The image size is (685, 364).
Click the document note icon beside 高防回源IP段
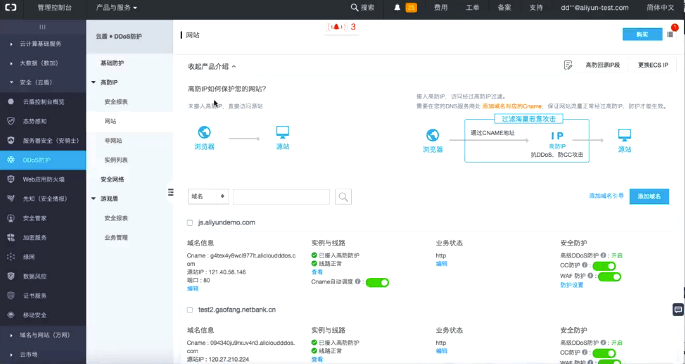tap(568, 65)
